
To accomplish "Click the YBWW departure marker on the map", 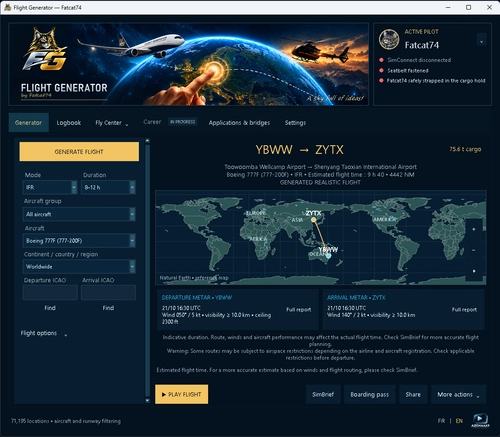I will [328, 256].
